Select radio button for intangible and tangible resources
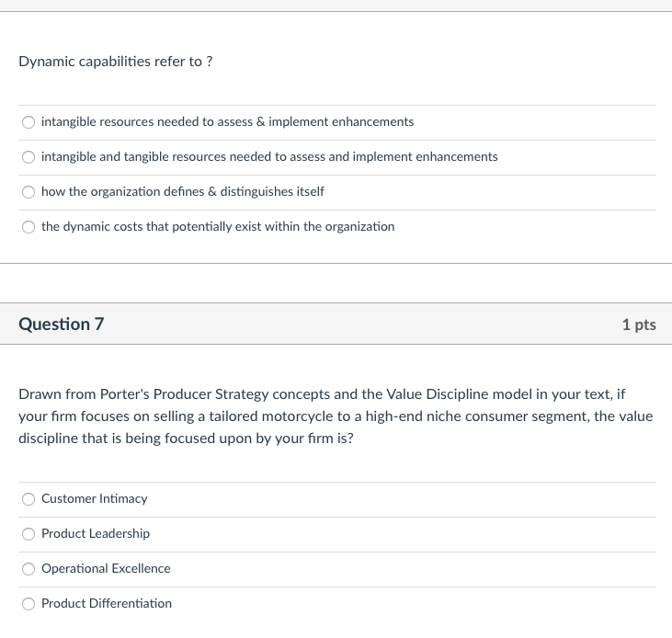The image size is (672, 638). point(29,157)
